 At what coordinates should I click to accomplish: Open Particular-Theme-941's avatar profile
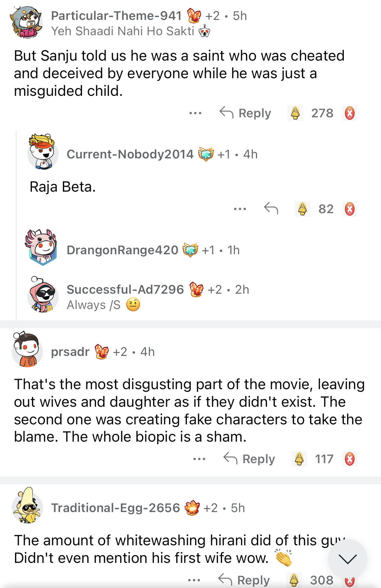27,23
